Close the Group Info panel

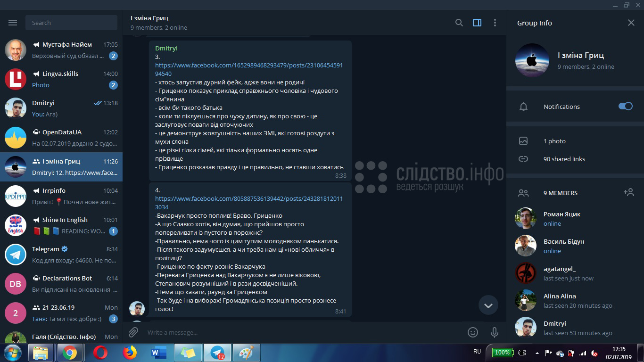click(631, 23)
